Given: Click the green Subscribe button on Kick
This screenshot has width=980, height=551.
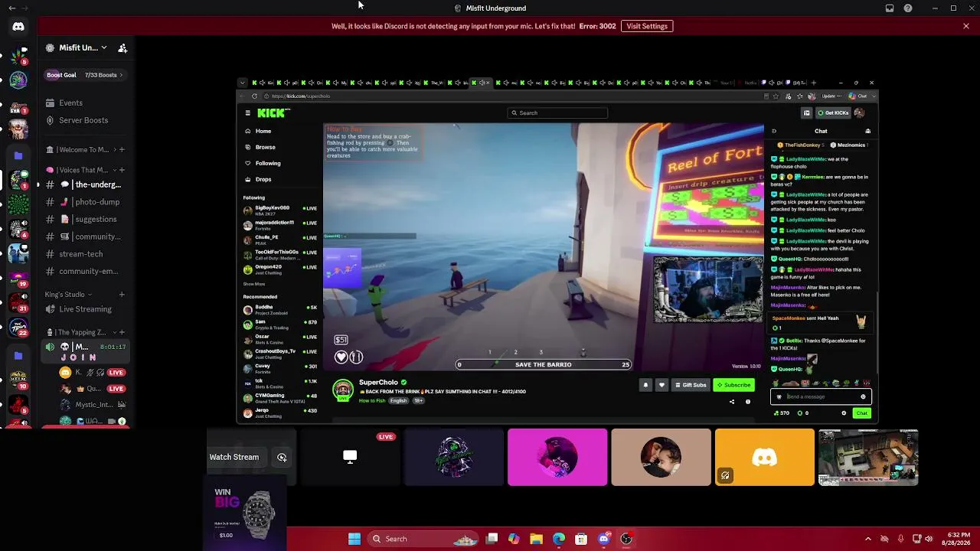Looking at the screenshot, I should click(x=733, y=385).
